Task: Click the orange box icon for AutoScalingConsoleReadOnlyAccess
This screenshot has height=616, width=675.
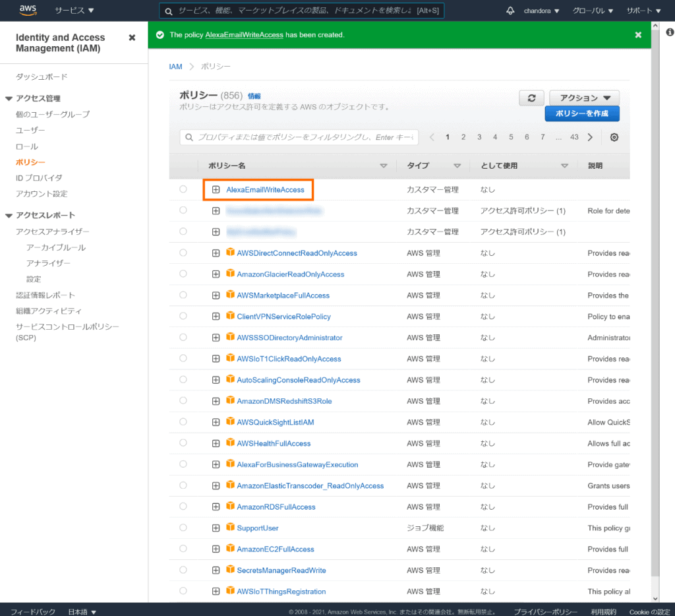Action: pyautogui.click(x=230, y=379)
